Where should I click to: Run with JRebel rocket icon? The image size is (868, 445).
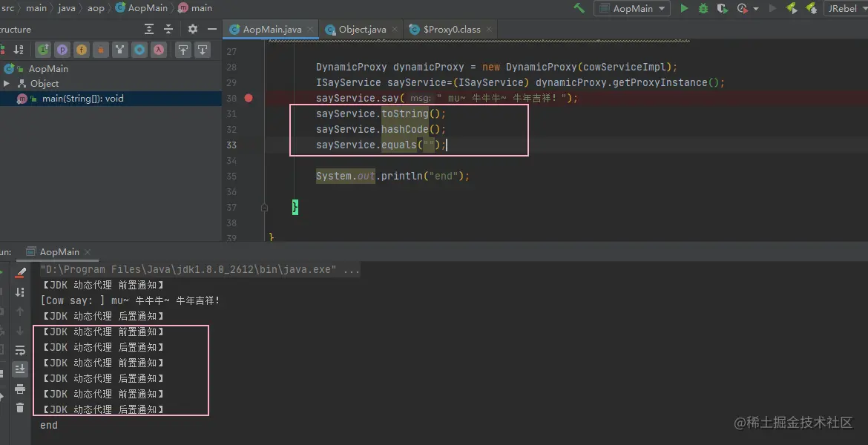click(x=792, y=8)
